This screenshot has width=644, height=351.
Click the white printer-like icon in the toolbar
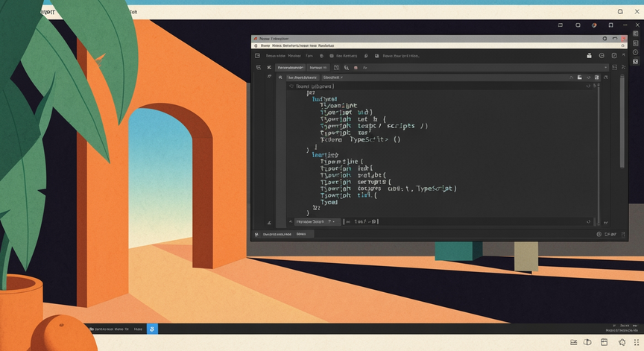[589, 56]
